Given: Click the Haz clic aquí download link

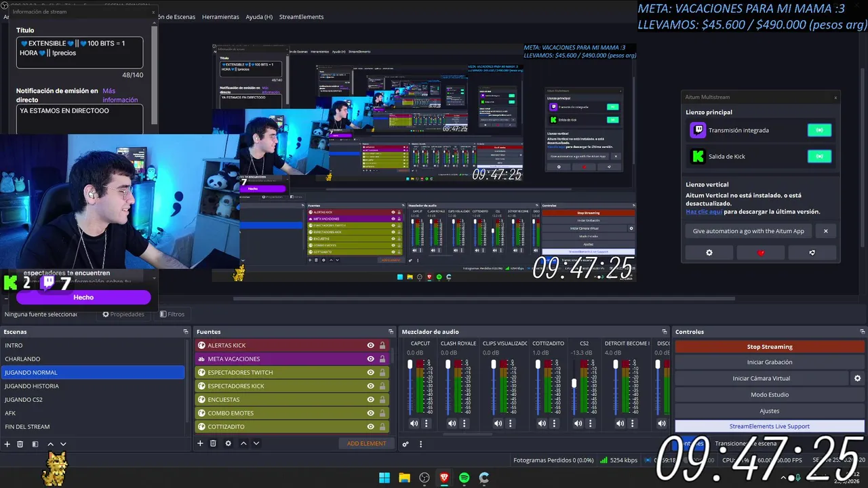Looking at the screenshot, I should coord(703,211).
